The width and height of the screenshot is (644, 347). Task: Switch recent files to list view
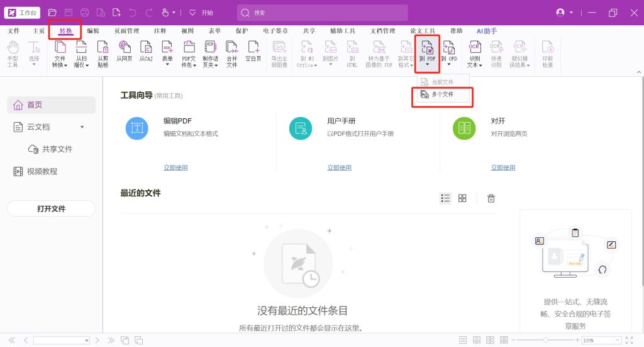click(445, 198)
